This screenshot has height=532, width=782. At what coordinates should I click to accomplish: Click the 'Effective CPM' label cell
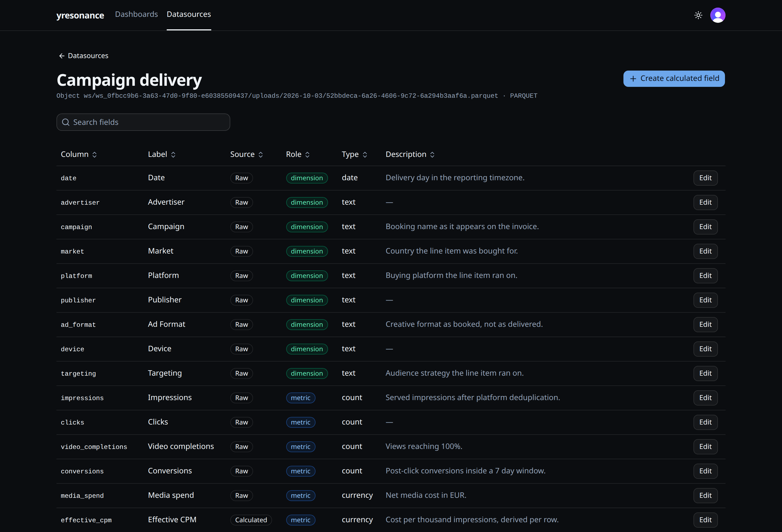click(x=172, y=520)
